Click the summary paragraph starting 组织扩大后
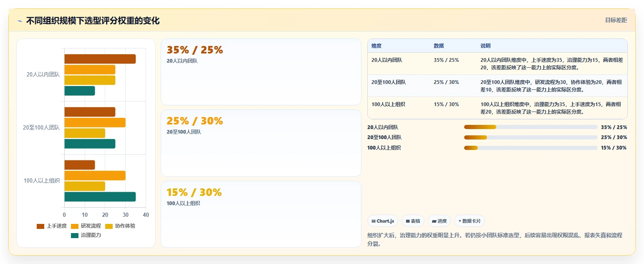644x264 pixels. pos(495,239)
